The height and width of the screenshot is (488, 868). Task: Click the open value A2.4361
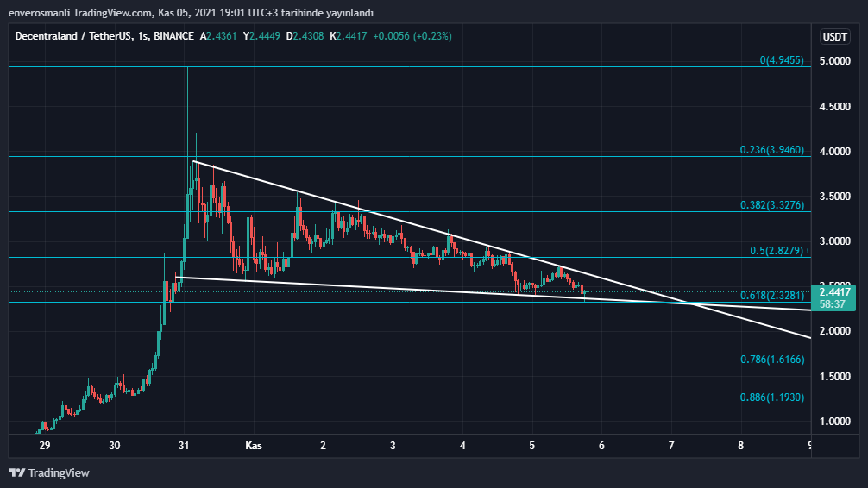[218, 36]
